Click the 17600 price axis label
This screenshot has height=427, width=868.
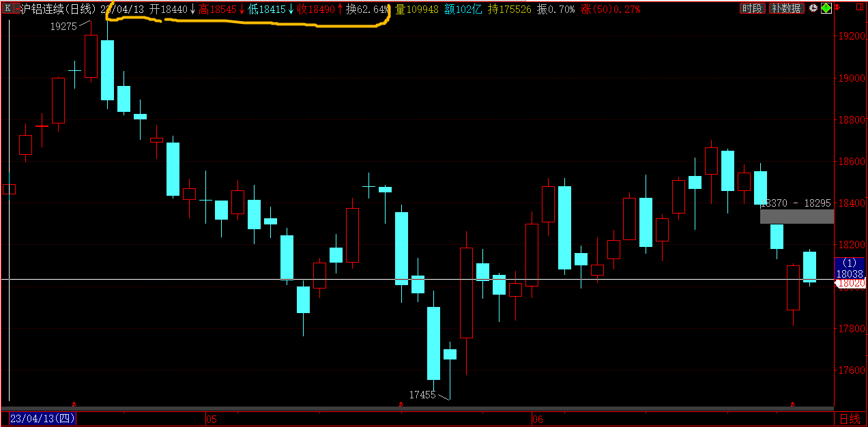click(x=851, y=370)
